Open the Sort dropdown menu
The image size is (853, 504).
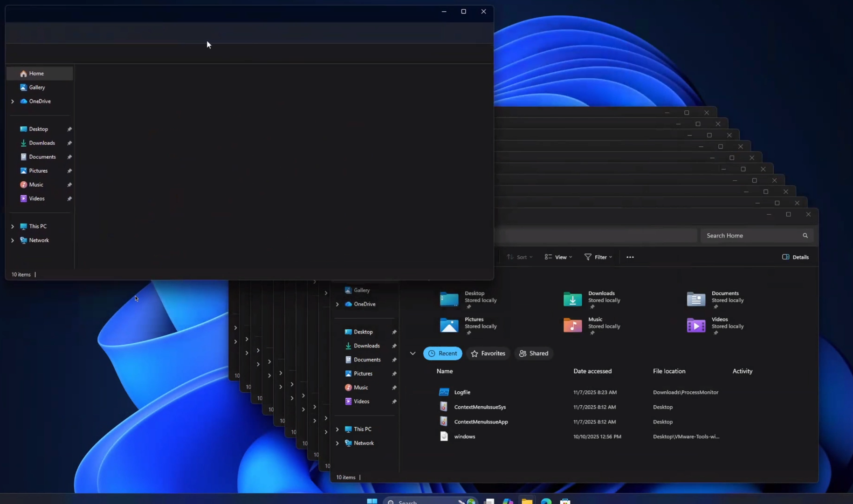[520, 257]
